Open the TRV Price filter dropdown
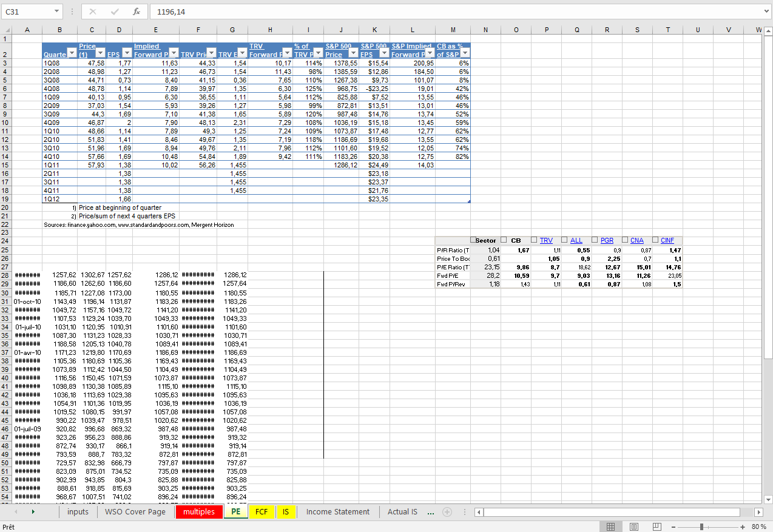 pyautogui.click(x=212, y=54)
